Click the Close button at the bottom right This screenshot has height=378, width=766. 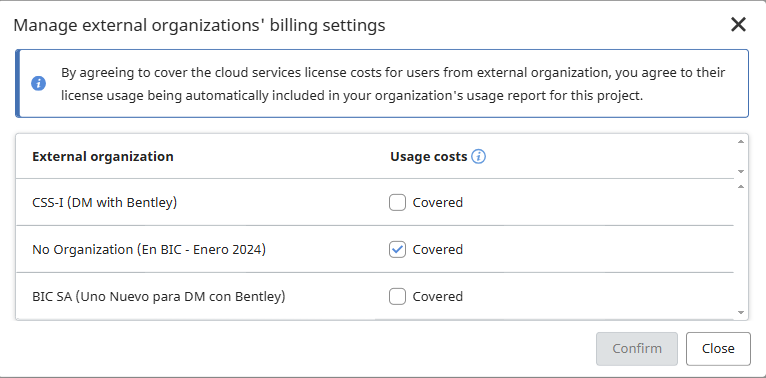[x=718, y=349]
